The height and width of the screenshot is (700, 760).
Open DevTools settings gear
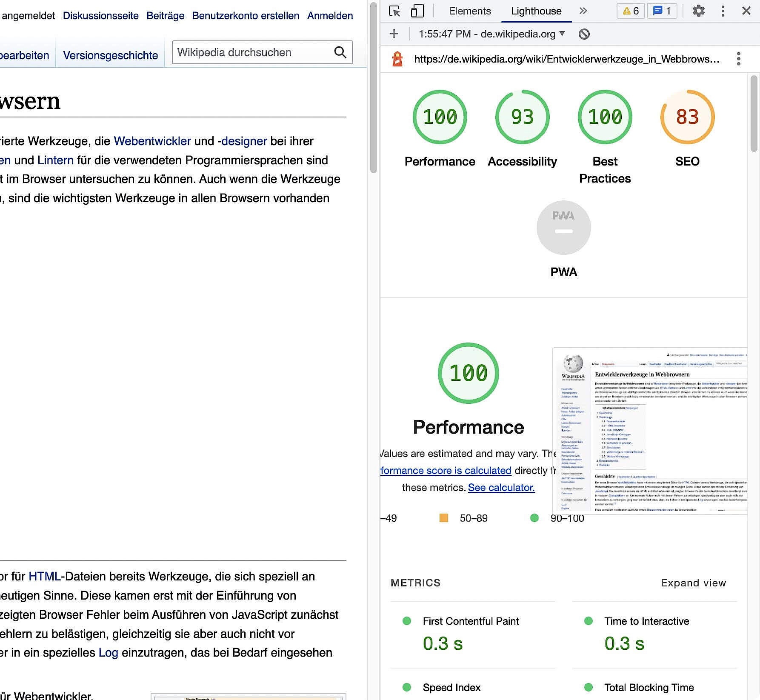(698, 11)
